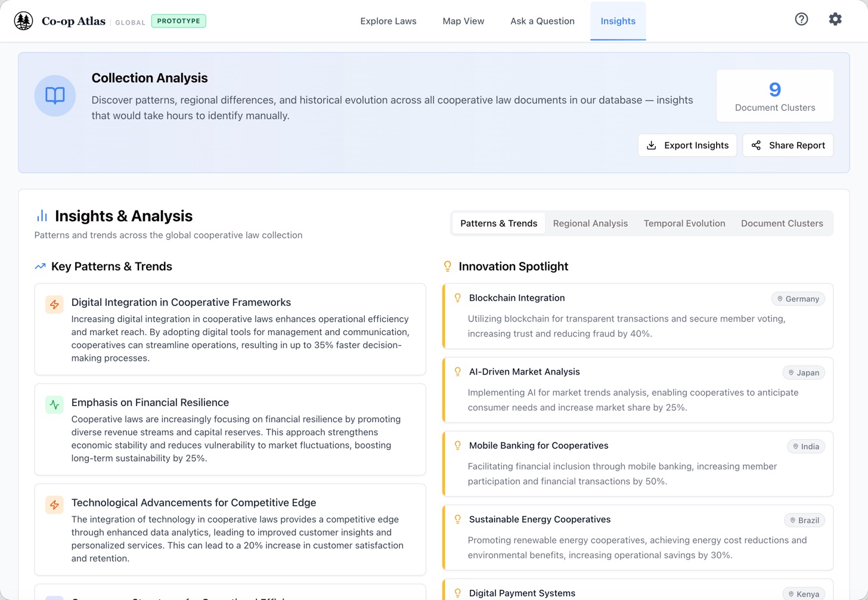Screen dimensions: 868x600
Task: Open the settings gear icon
Action: coord(835,18)
